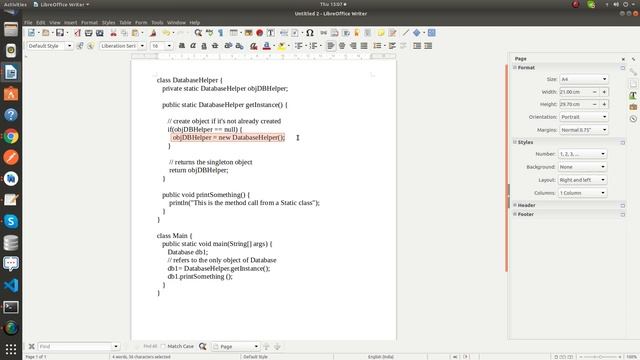Open sidebar Styles deck icon
640x360 pixels.
coord(633,95)
